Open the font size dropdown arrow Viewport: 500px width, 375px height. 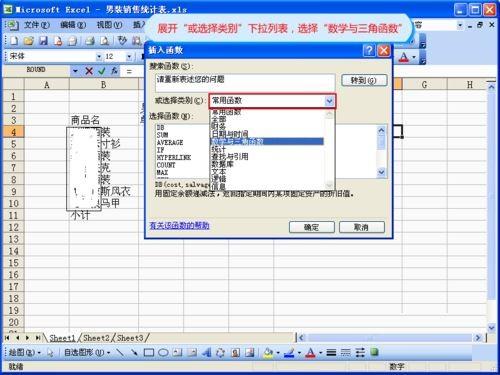point(129,57)
